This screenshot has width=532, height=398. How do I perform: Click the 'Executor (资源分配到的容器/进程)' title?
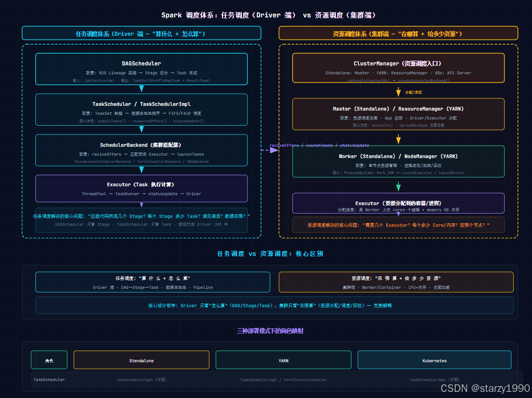click(x=398, y=203)
